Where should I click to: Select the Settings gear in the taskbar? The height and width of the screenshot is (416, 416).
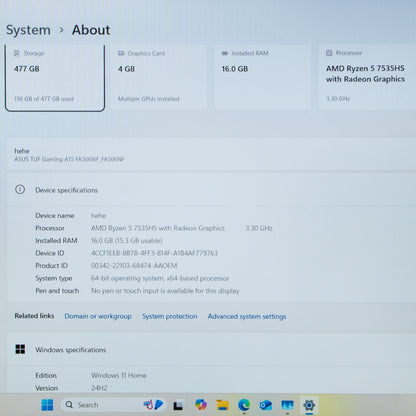[309, 405]
